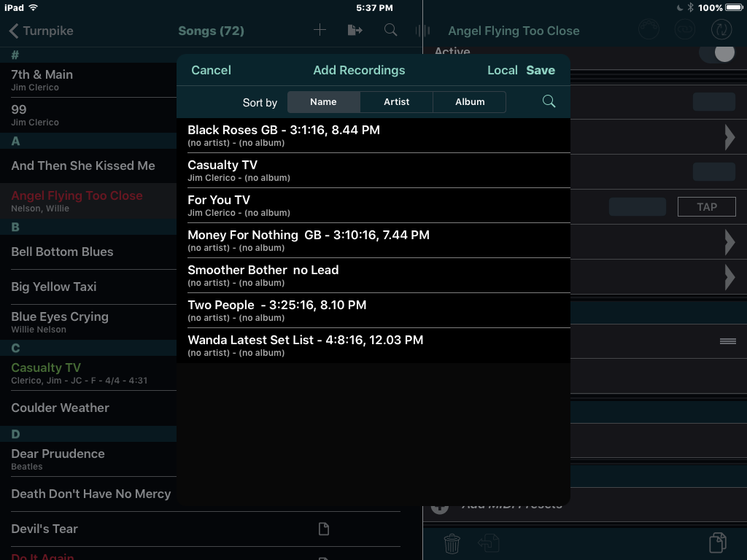Image resolution: width=747 pixels, height=560 pixels.
Task: Select the Casualty TV recording
Action: click(x=372, y=171)
